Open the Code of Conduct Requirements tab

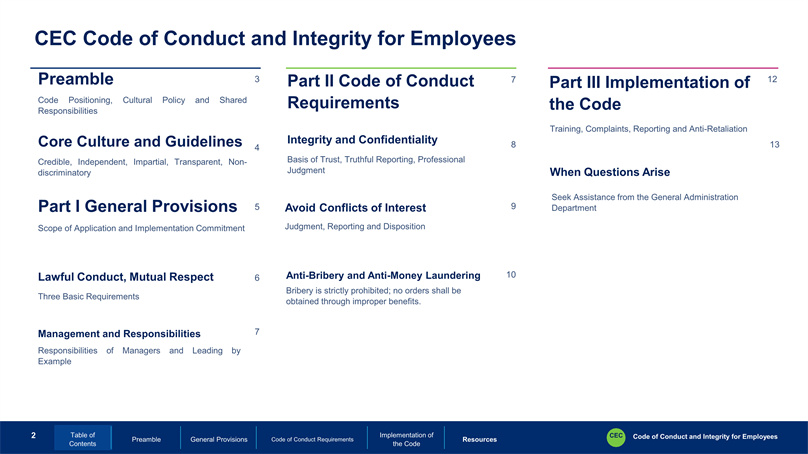(x=312, y=440)
